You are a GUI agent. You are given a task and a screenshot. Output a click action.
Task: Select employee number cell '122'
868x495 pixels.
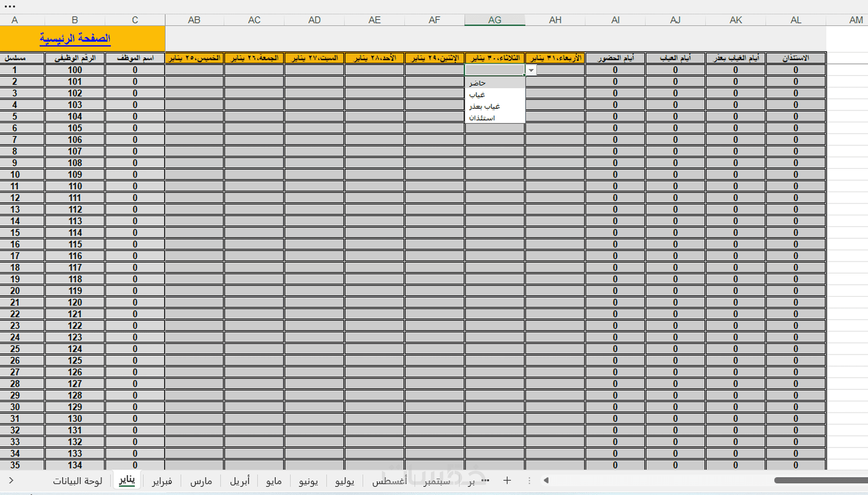point(75,326)
